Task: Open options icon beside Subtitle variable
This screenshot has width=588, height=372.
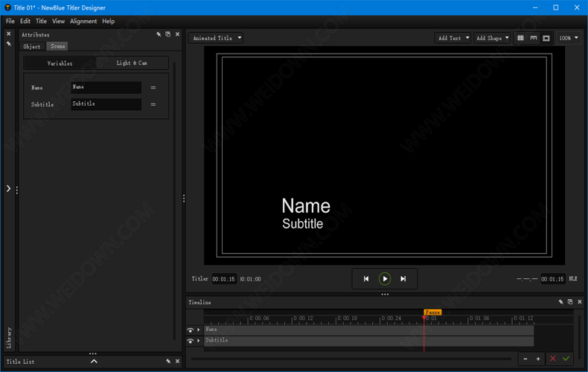Action: click(x=153, y=104)
